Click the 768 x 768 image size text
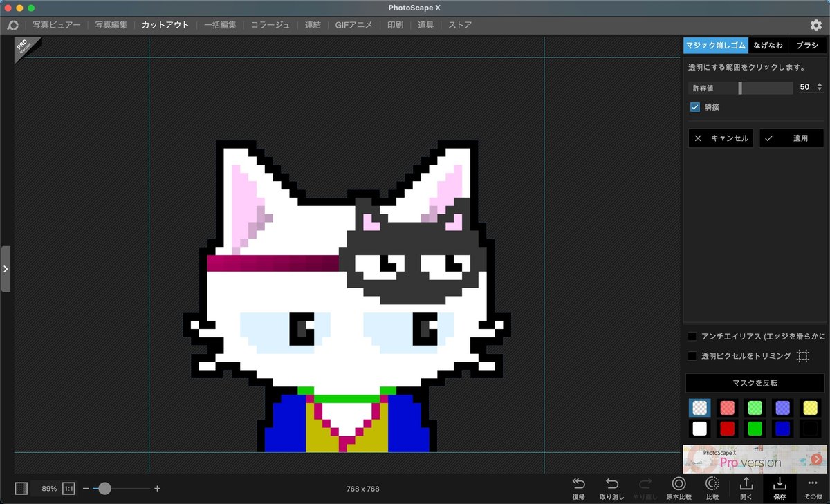 pyautogui.click(x=363, y=489)
